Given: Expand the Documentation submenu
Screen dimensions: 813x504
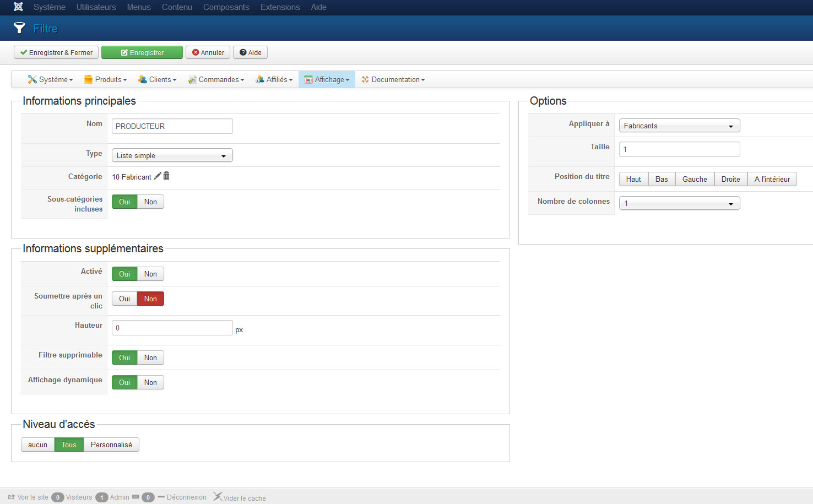Looking at the screenshot, I should click(x=393, y=79).
